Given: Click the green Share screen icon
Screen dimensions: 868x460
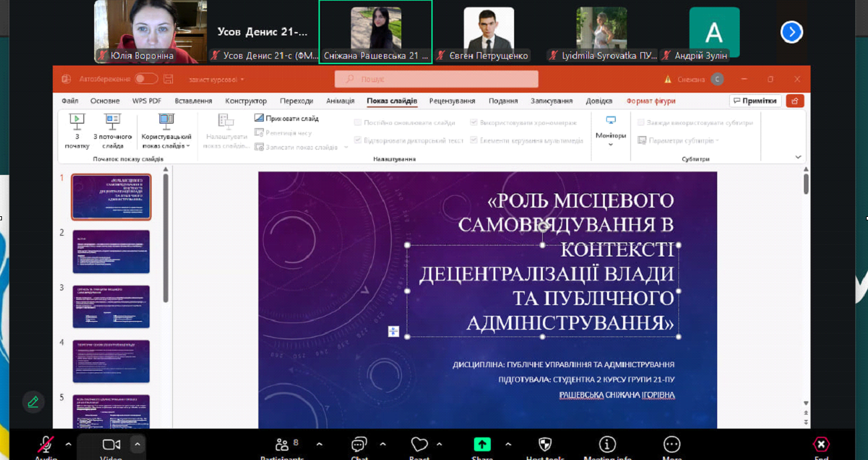Looking at the screenshot, I should click(x=482, y=445).
